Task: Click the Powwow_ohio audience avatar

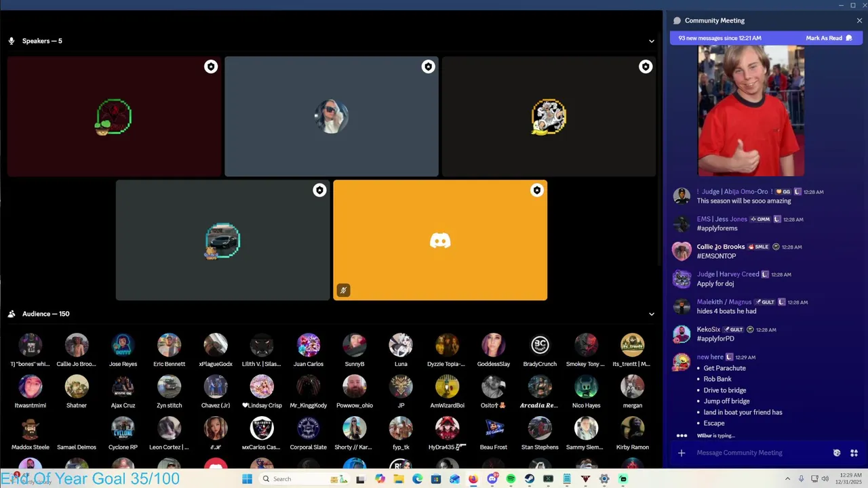Action: (355, 387)
